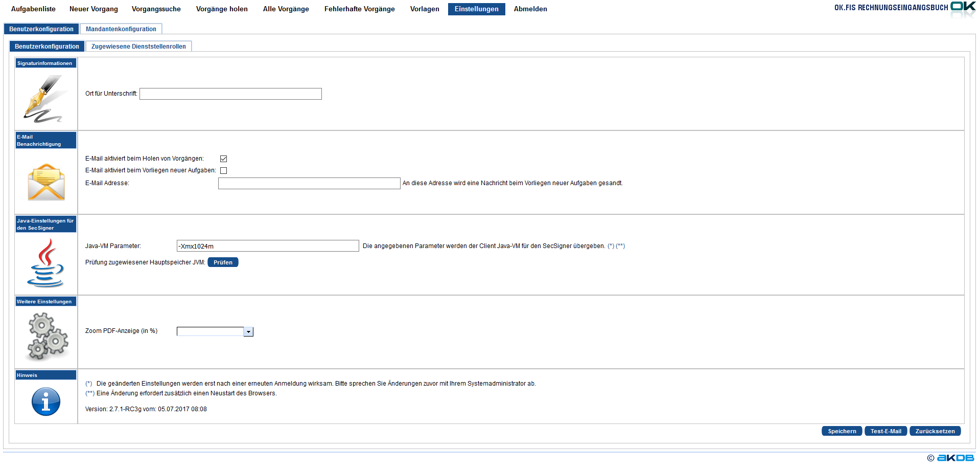Click the blue info Hinweis icon
980x469 pixels.
click(x=46, y=401)
